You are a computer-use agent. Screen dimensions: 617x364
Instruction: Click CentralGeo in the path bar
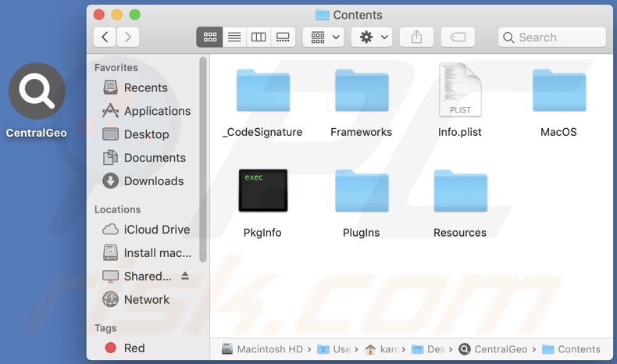[493, 349]
